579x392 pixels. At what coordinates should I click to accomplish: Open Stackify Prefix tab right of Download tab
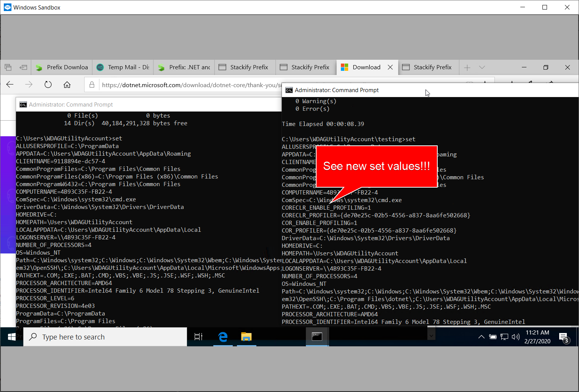429,67
